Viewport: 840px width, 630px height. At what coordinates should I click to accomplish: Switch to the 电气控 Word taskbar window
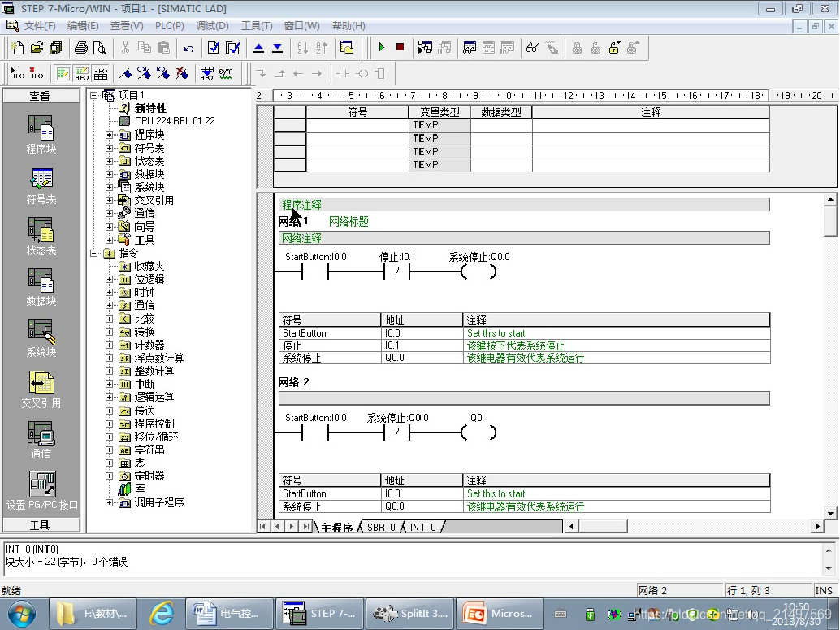[x=229, y=614]
